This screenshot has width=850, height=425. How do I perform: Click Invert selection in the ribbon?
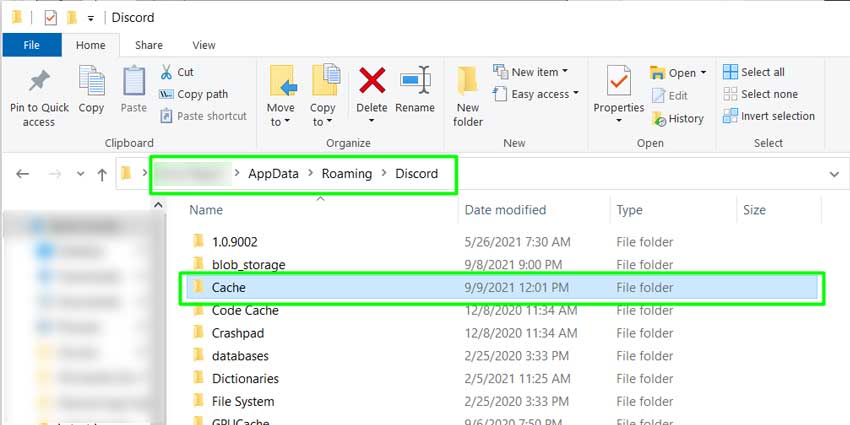(x=769, y=116)
